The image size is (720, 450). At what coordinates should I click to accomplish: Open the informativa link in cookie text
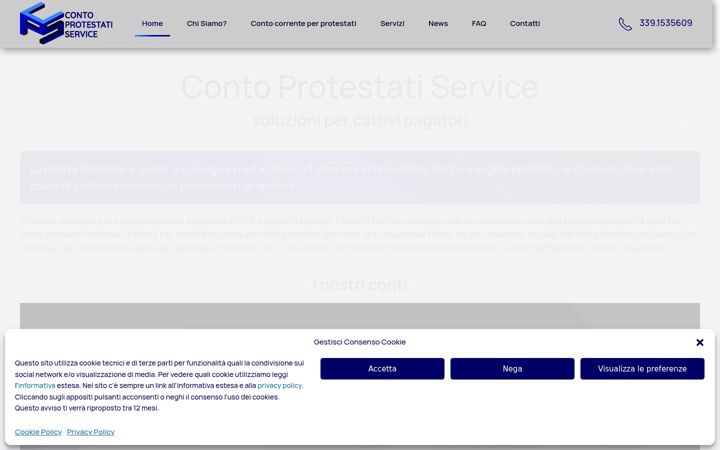(x=35, y=386)
